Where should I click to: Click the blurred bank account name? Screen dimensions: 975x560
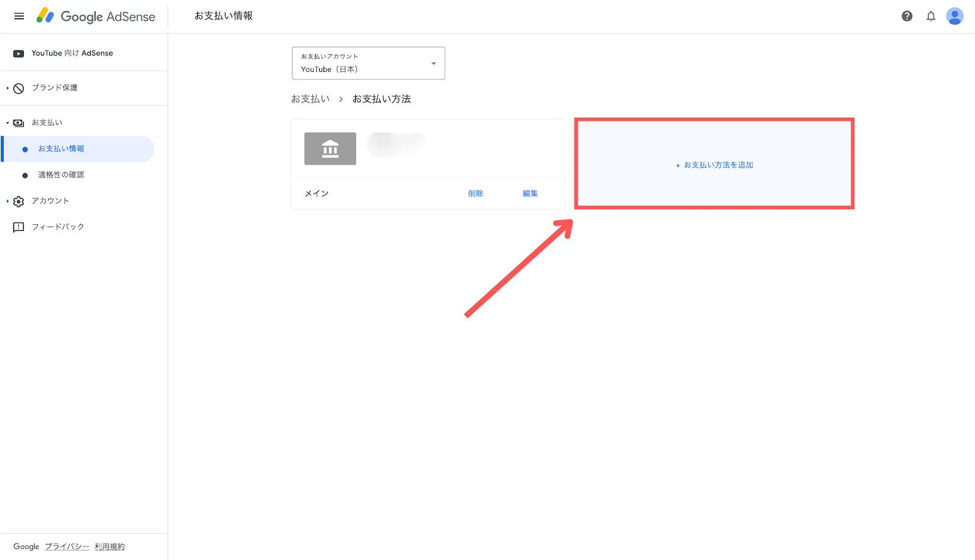pyautogui.click(x=396, y=144)
